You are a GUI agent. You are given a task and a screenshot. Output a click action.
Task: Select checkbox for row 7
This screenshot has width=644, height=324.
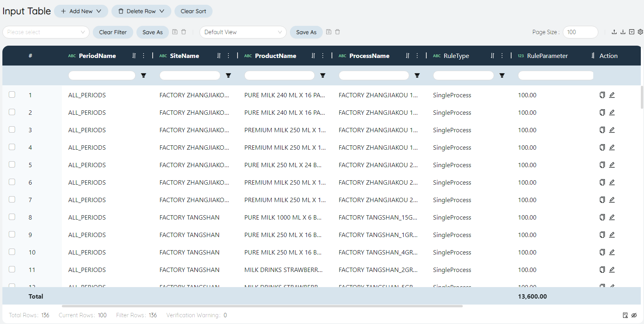pyautogui.click(x=12, y=199)
